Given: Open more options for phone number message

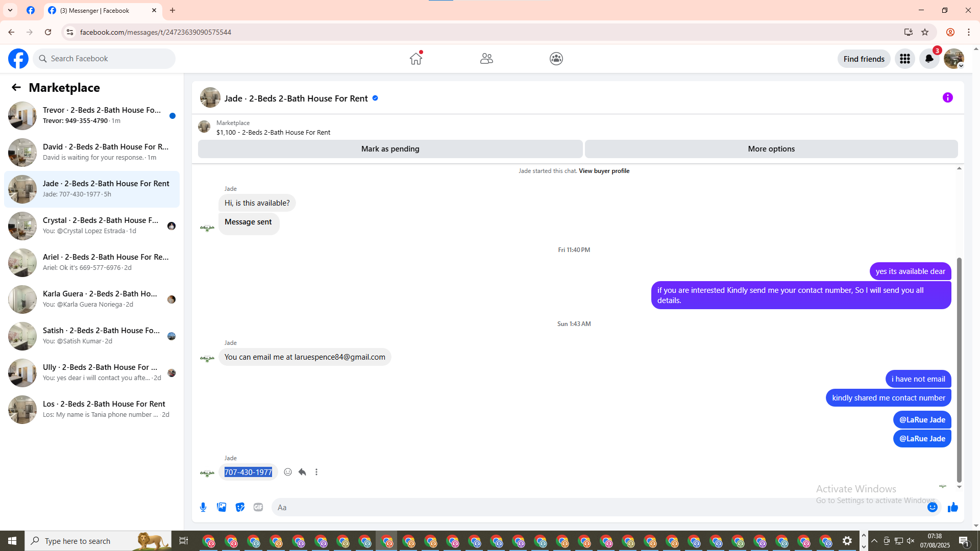Looking at the screenshot, I should pos(316,472).
